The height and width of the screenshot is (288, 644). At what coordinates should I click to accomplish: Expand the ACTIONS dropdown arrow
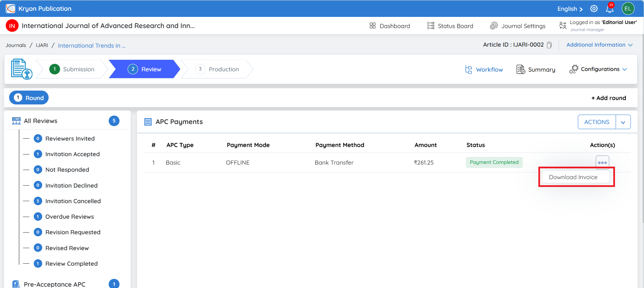[623, 122]
